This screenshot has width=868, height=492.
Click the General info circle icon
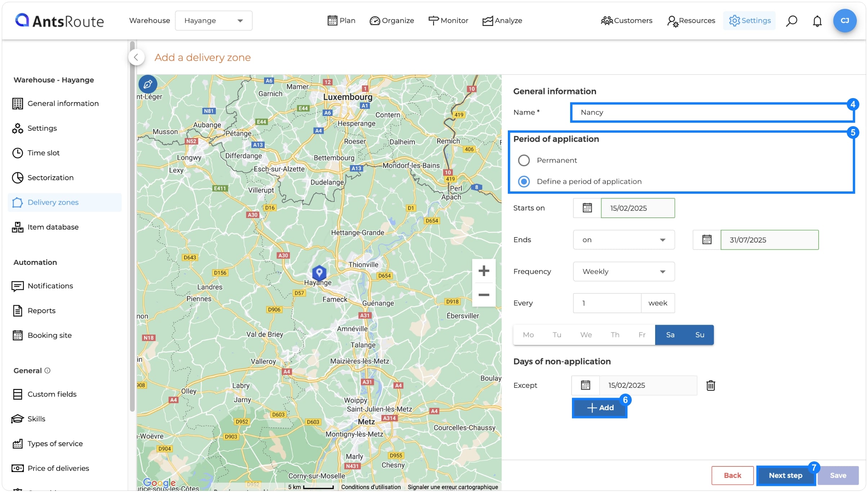coord(47,371)
